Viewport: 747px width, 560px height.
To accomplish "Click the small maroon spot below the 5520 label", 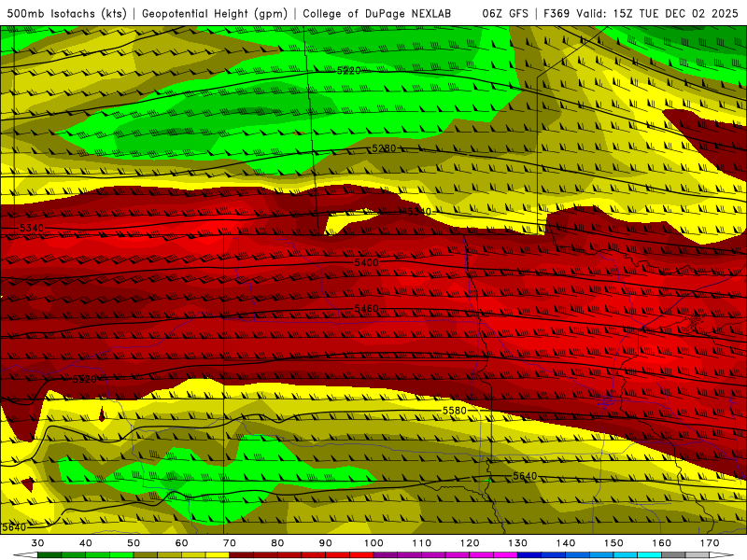I will tap(102, 413).
